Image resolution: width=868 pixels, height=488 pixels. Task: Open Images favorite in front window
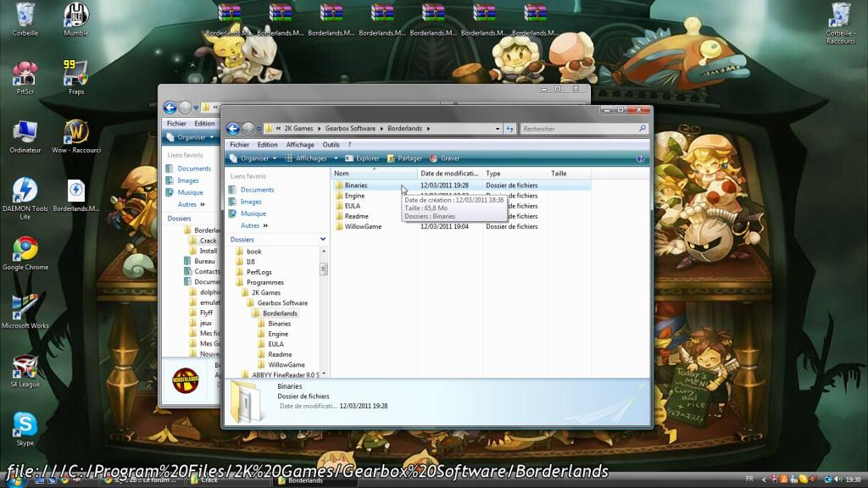(251, 202)
